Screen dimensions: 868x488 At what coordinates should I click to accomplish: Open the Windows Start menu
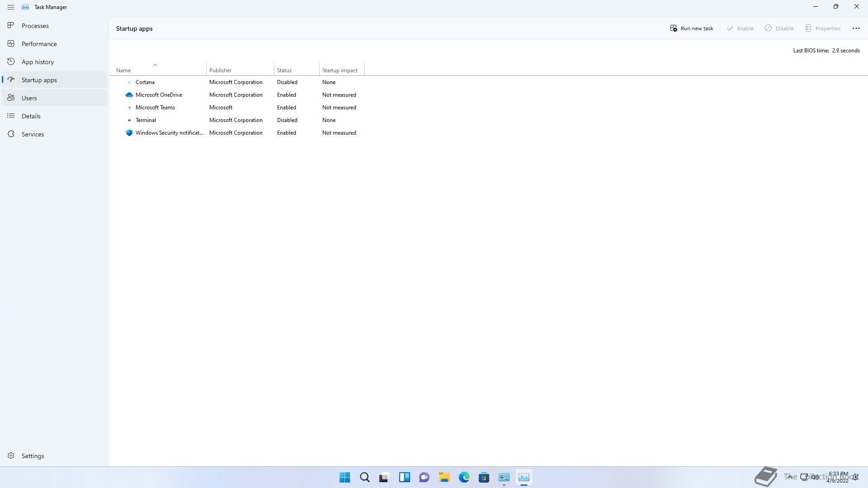coord(344,477)
